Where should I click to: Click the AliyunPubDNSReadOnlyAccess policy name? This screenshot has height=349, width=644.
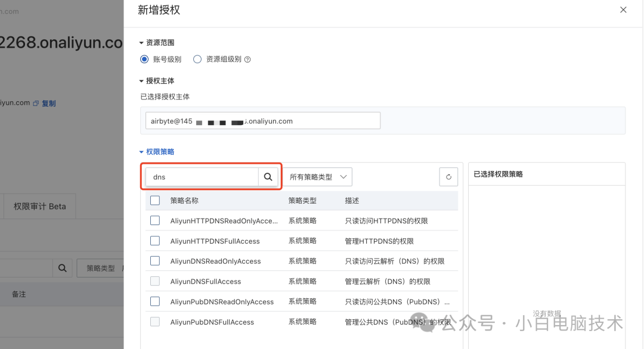click(222, 302)
